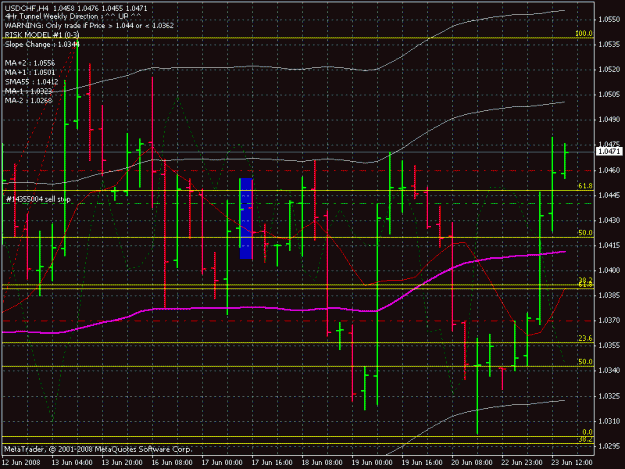Select the 1.0385 price scale value
Screen dimensions: 625x469
click(609, 295)
